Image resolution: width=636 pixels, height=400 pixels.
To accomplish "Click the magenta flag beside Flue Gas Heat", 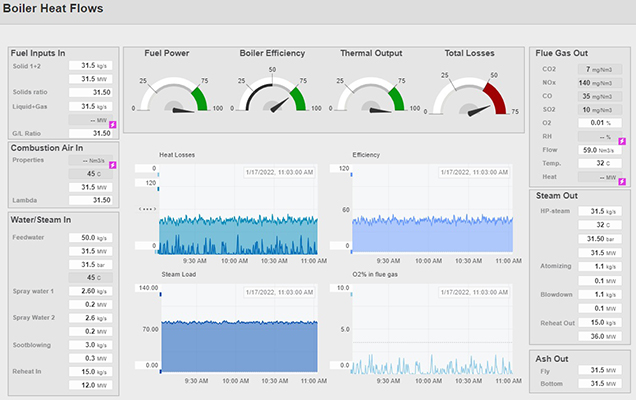I will pos(622,181).
